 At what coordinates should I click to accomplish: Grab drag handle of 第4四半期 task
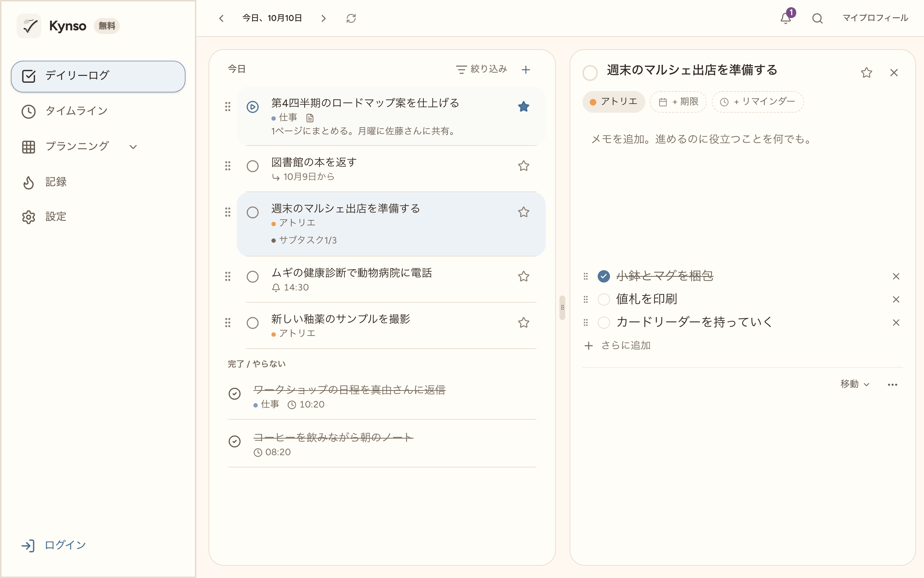227,107
